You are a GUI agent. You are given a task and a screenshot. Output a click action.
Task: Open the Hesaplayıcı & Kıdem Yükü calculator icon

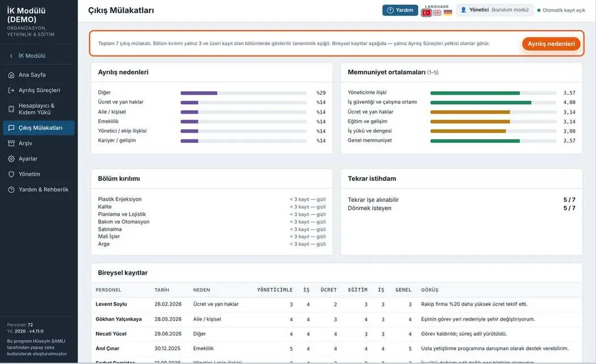coord(11,109)
